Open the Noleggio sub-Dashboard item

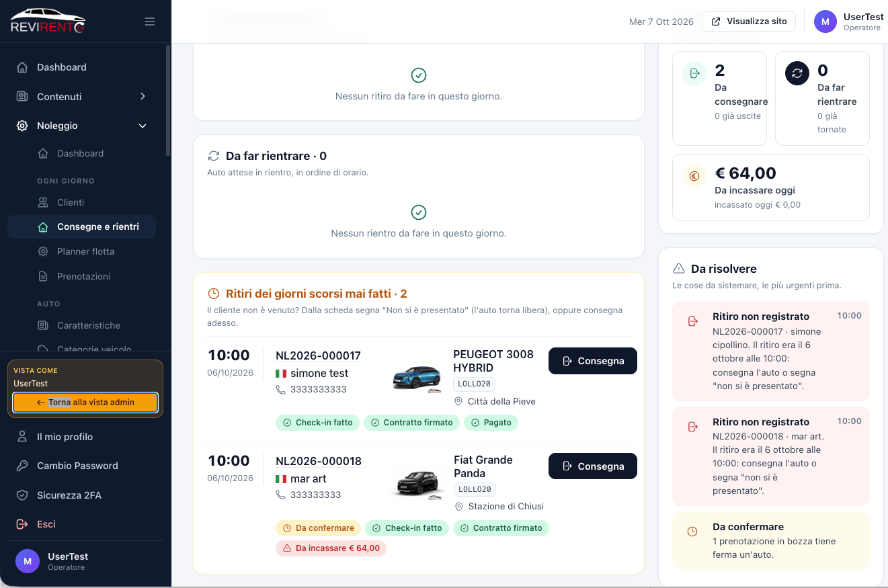click(x=81, y=153)
